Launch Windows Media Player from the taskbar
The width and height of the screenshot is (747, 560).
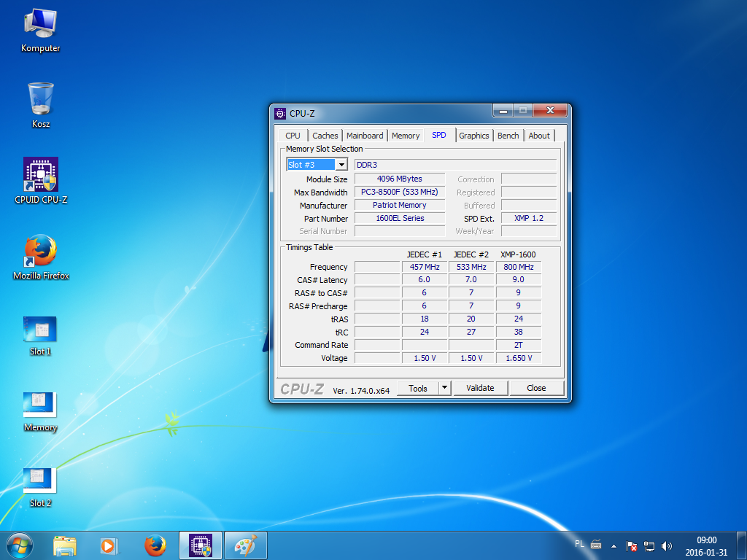pos(109,545)
